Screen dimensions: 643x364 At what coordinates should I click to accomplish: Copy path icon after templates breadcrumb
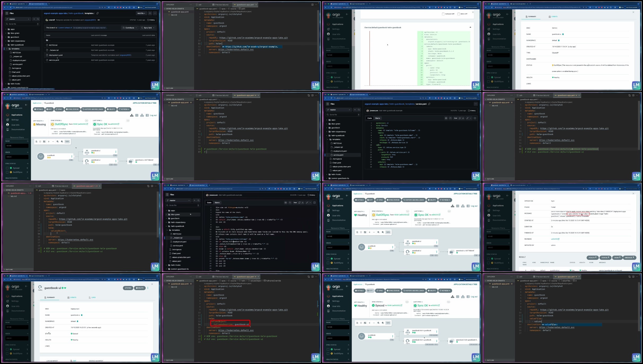[98, 13]
